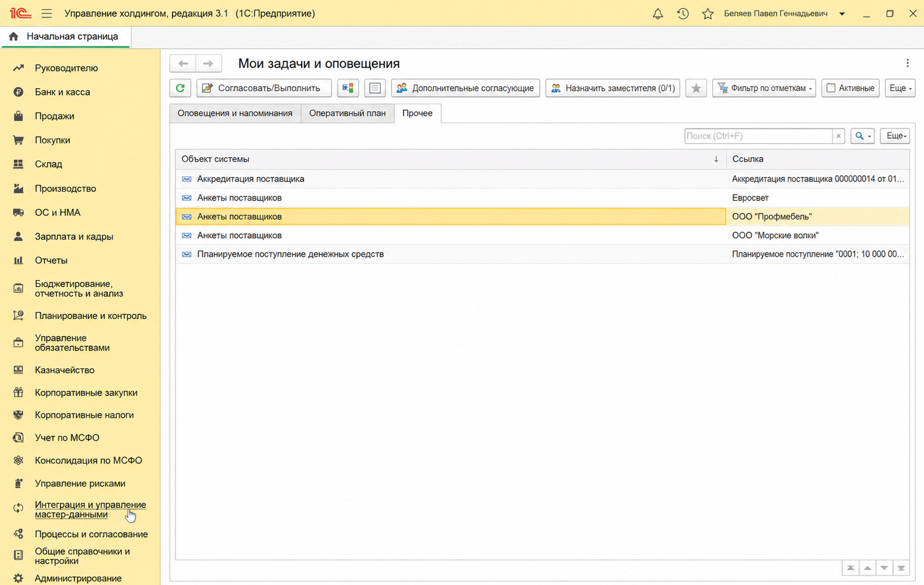This screenshot has width=924, height=585.
Task: Sort by Объект системы column header
Action: click(x=451, y=159)
